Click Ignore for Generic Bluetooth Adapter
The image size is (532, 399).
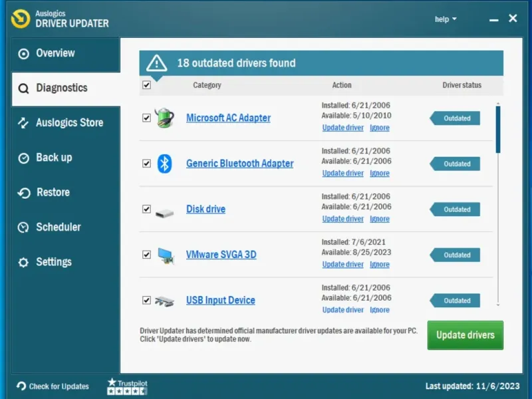(x=379, y=174)
